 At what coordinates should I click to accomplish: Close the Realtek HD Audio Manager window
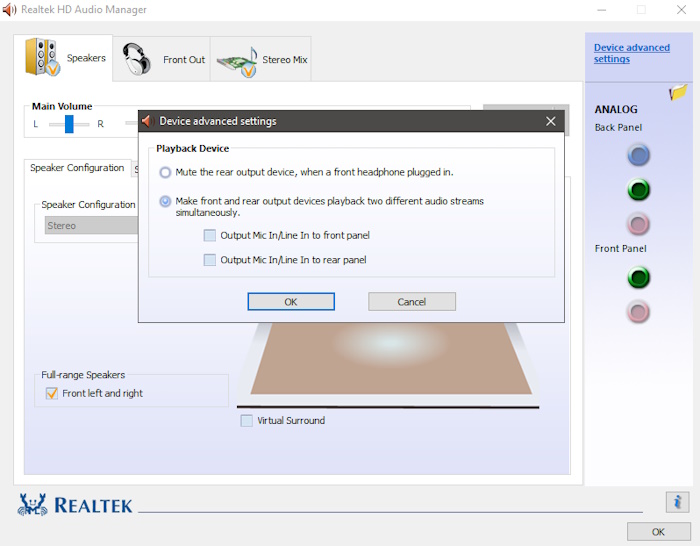681,9
